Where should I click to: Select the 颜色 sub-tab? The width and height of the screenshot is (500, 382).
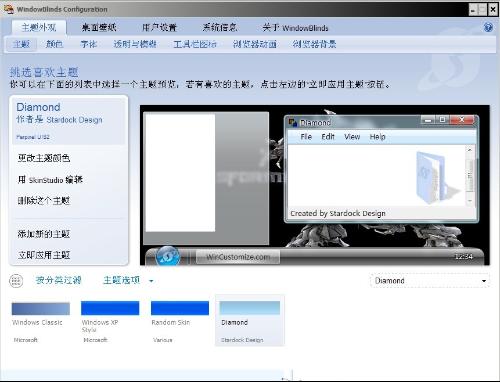point(54,44)
